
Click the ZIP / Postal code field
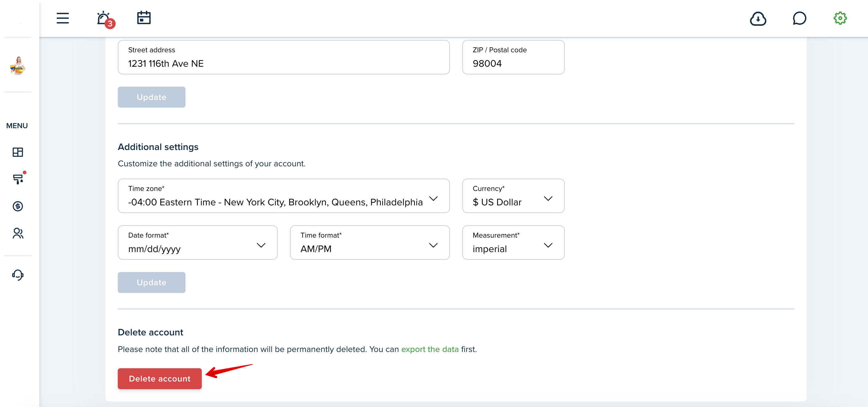point(513,57)
